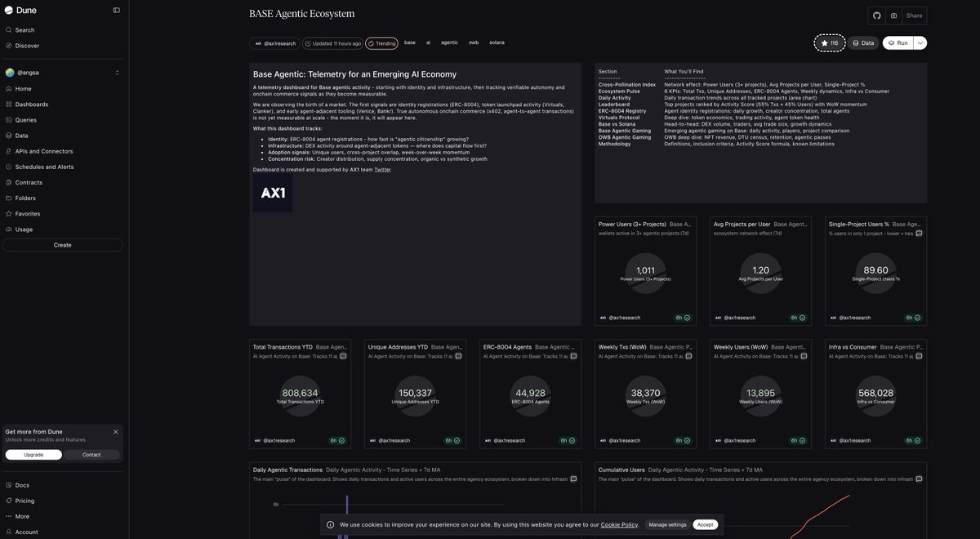Open the Cookie Policy link
This screenshot has height=539, width=980.
pyautogui.click(x=619, y=524)
